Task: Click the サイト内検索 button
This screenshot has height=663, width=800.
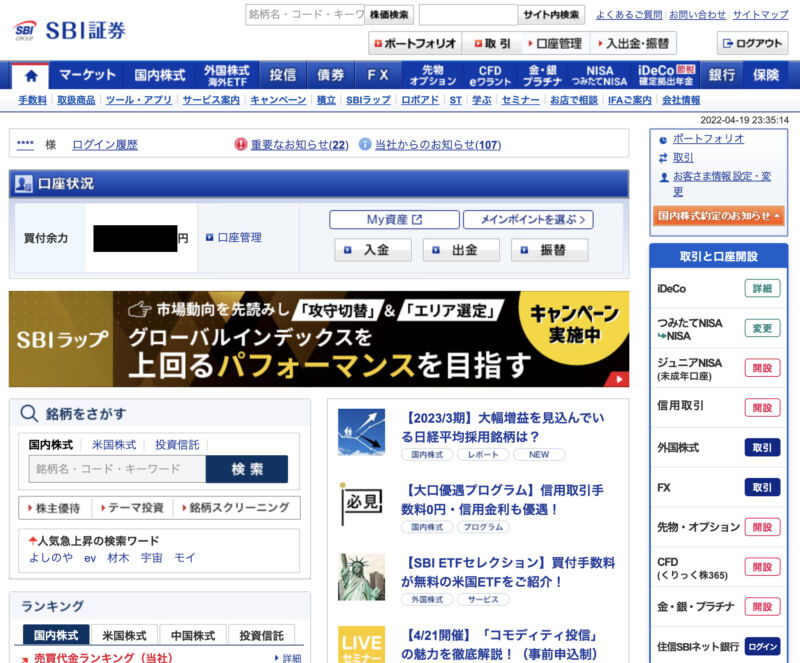Action: (551, 15)
